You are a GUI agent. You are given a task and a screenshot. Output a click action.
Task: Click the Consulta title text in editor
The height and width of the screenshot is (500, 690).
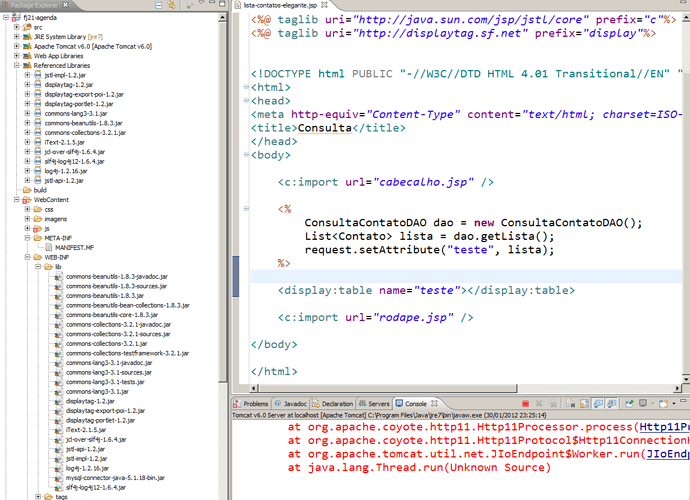click(325, 128)
